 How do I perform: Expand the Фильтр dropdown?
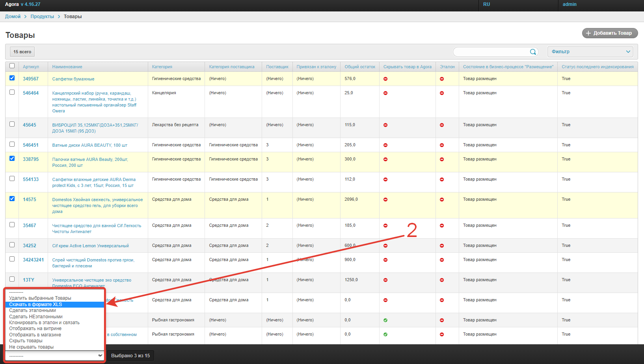(x=590, y=52)
